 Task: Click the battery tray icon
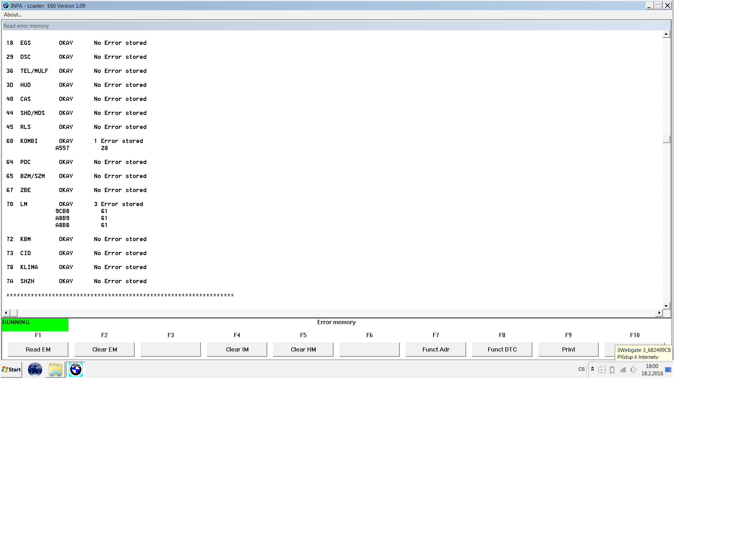pyautogui.click(x=612, y=370)
